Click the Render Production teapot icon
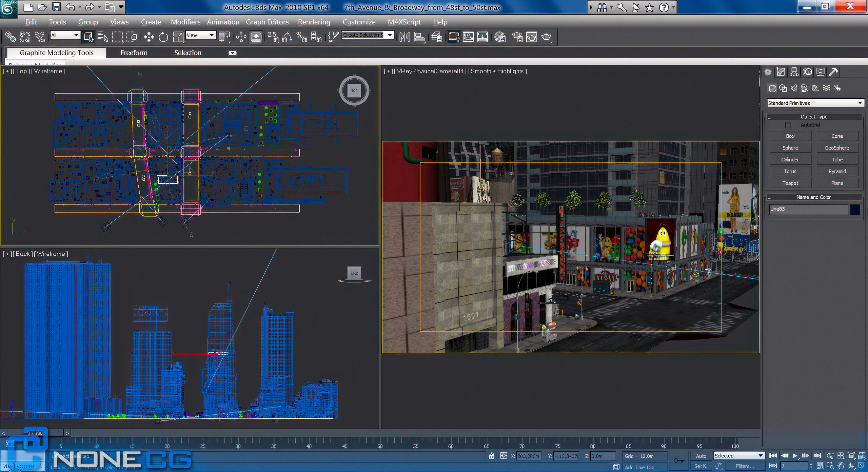The width and height of the screenshot is (868, 472). click(x=546, y=37)
